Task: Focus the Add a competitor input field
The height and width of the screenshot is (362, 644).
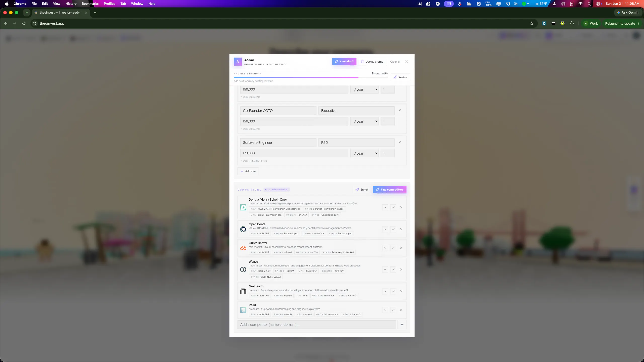Action: point(316,325)
